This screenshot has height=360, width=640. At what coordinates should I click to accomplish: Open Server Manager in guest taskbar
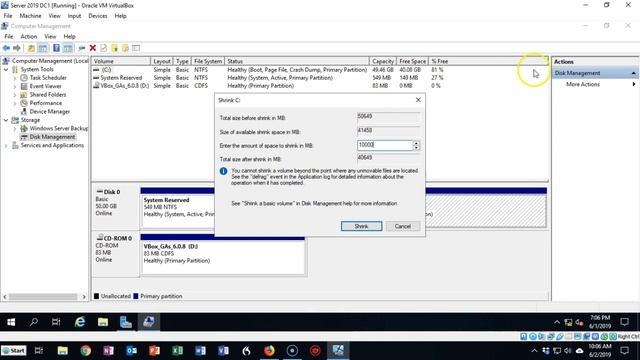125,322
